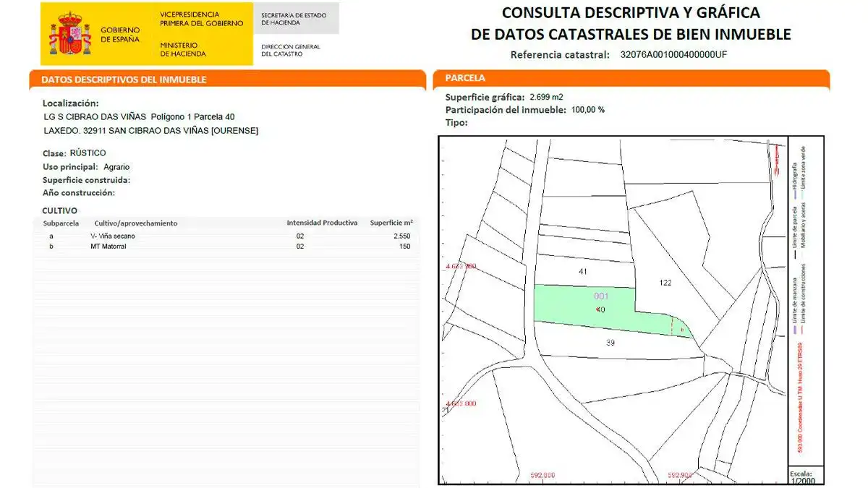This screenshot has height=488, width=868.
Task: Select 'LAXEDO. 32911 SAN CIBRAO DAS VIÑAS [OURENSE]'
Action: [151, 131]
